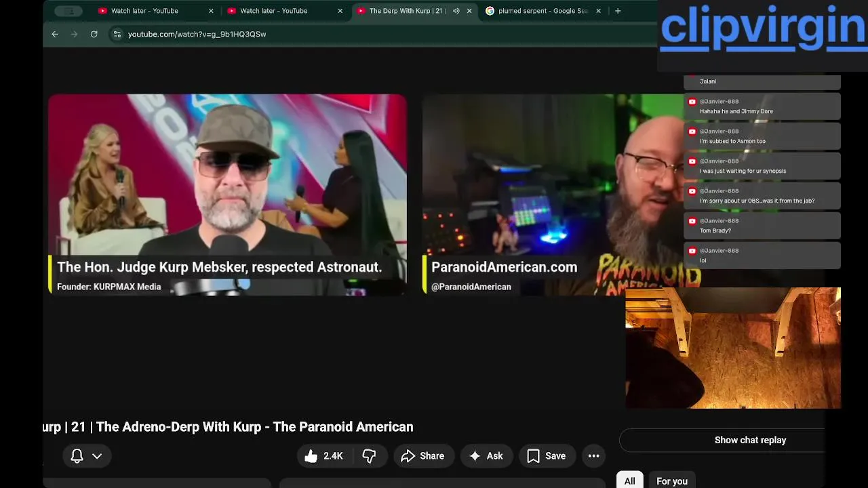Open the tab group pill button
868x488 pixels.
coord(68,11)
